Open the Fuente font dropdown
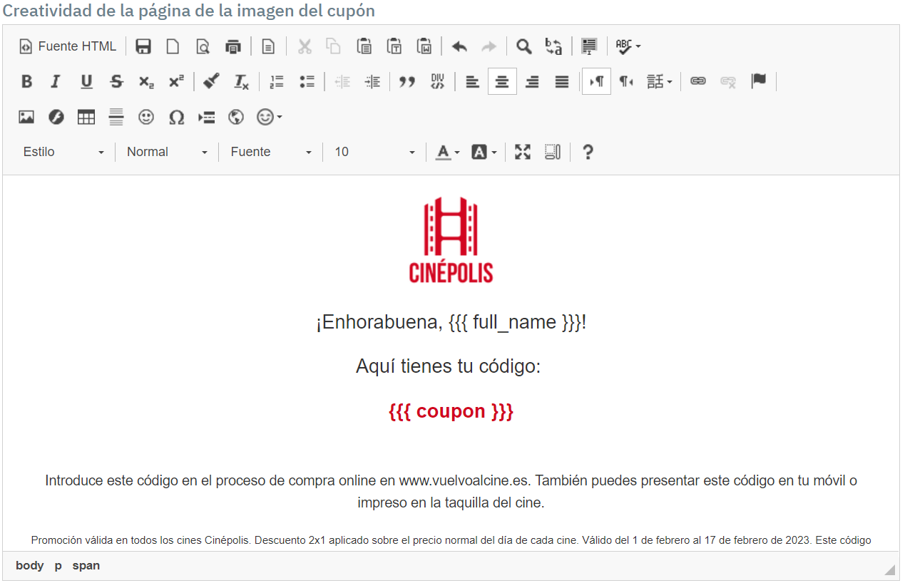Viewport: 905px width, 588px height. (271, 152)
